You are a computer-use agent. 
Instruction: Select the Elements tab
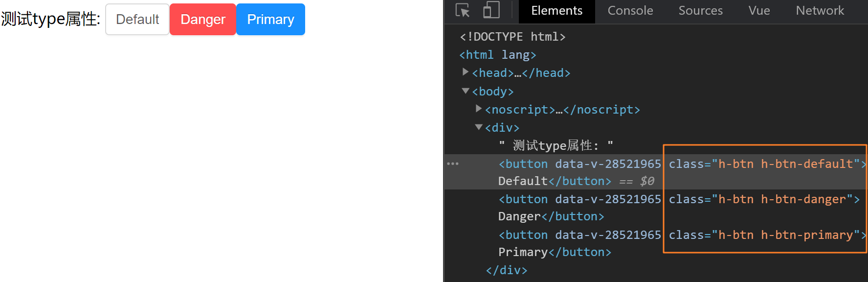pos(556,11)
